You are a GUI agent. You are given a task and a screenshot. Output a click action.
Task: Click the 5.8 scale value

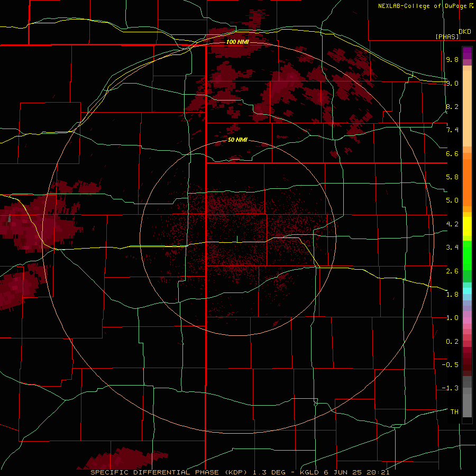[452, 177]
